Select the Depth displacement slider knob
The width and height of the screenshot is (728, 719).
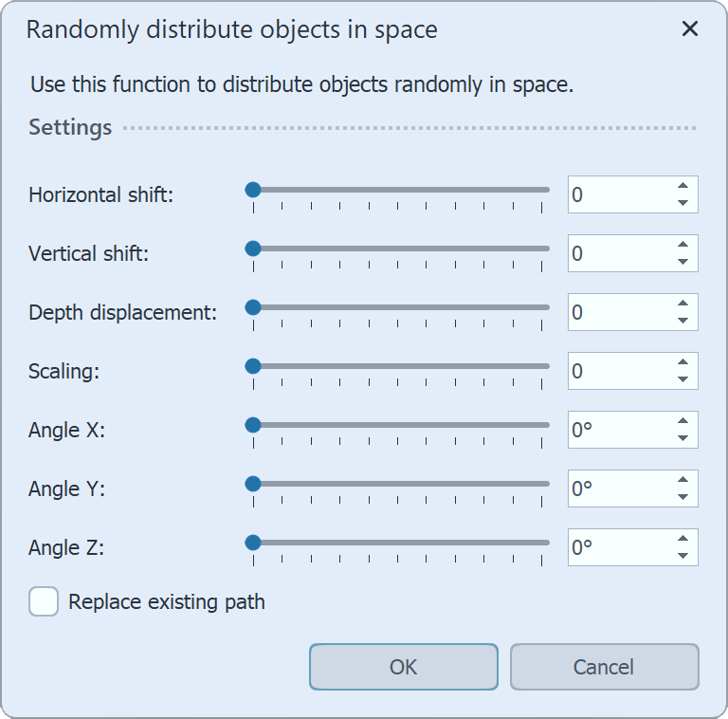[253, 307]
